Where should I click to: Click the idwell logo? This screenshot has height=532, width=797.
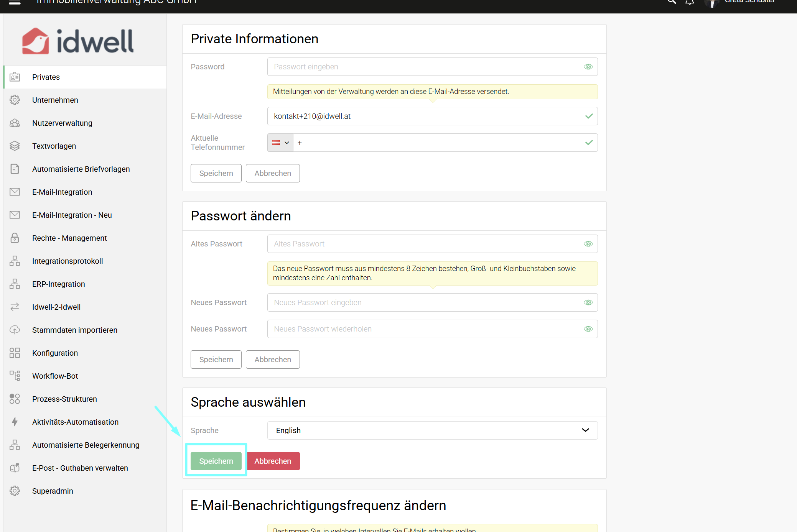[x=78, y=41]
